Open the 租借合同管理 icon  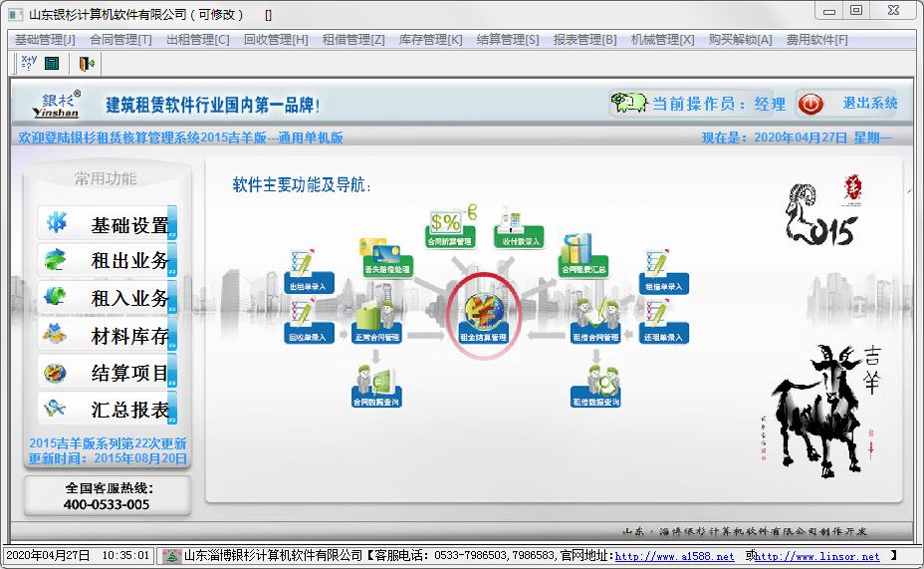point(595,321)
